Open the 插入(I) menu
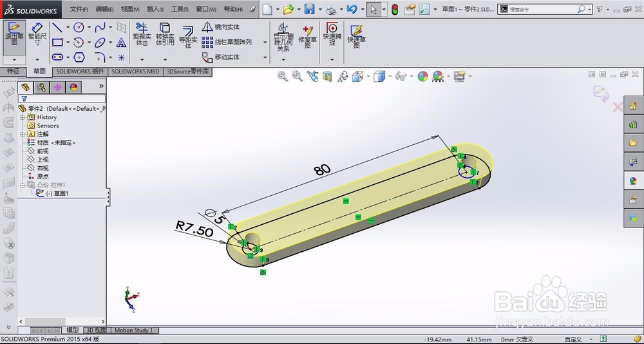Viewport: 644px width, 344px height. click(155, 9)
